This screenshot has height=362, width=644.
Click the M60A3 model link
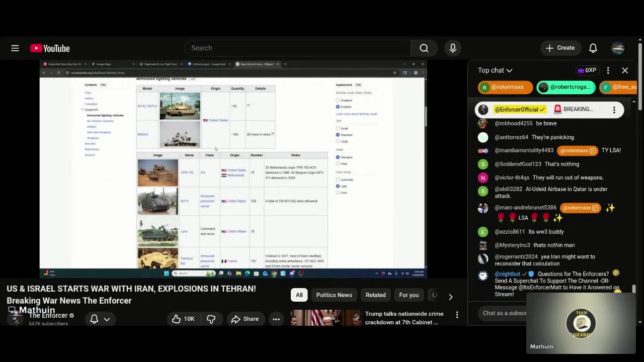[143, 134]
